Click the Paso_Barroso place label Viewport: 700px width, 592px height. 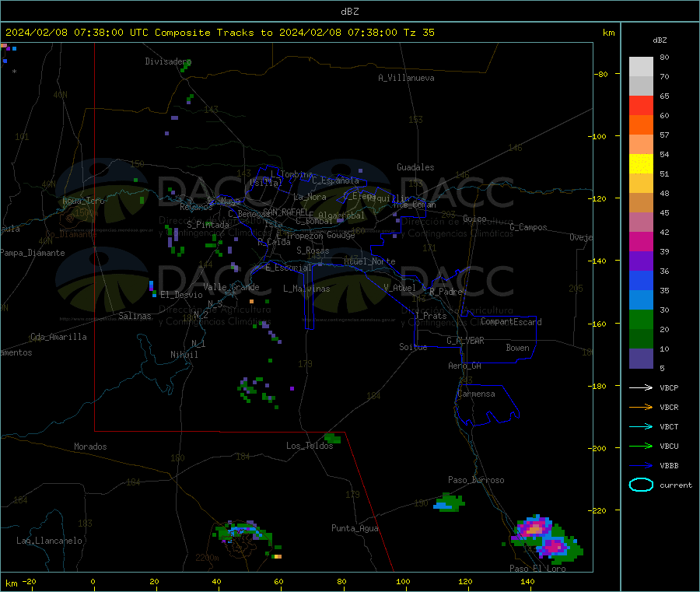[476, 480]
